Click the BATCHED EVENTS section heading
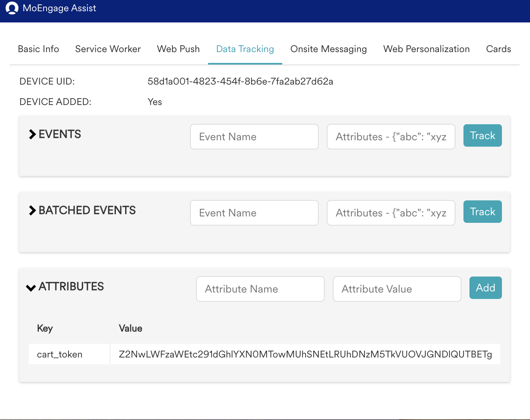Image resolution: width=530 pixels, height=420 pixels. (87, 210)
